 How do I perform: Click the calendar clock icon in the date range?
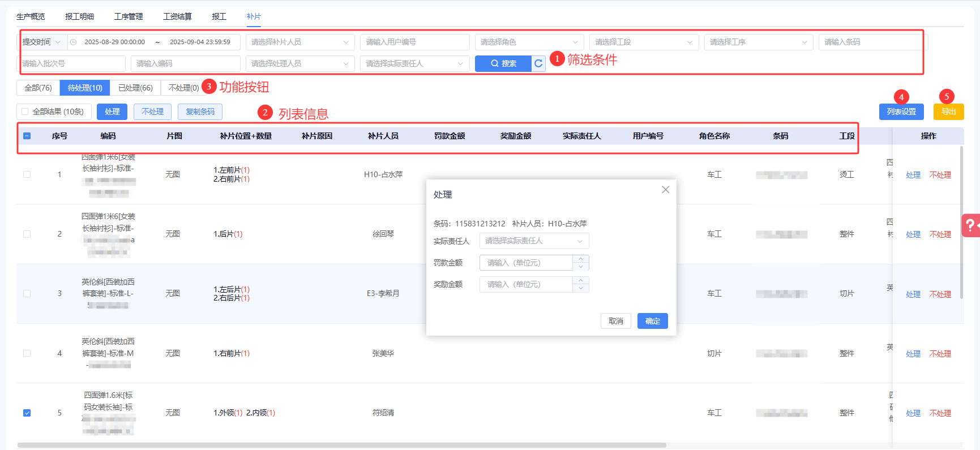click(74, 42)
